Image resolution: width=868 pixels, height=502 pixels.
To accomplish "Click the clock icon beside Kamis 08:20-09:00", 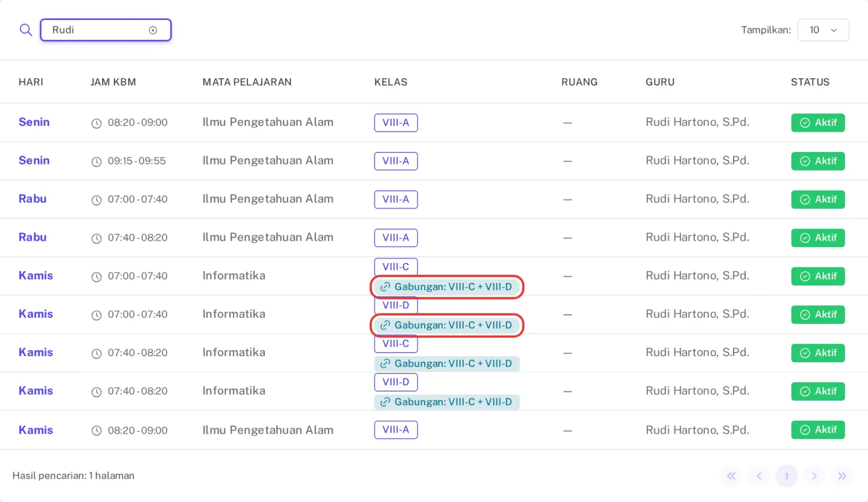I will point(97,431).
